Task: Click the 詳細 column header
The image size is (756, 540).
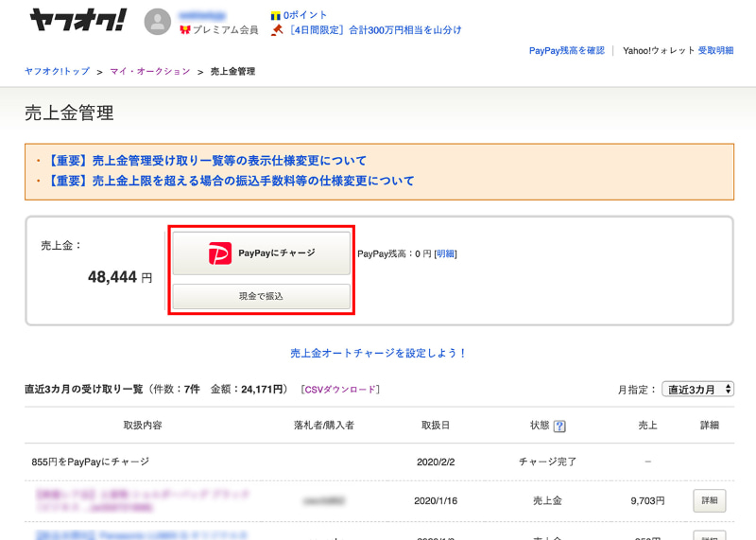Action: click(710, 426)
